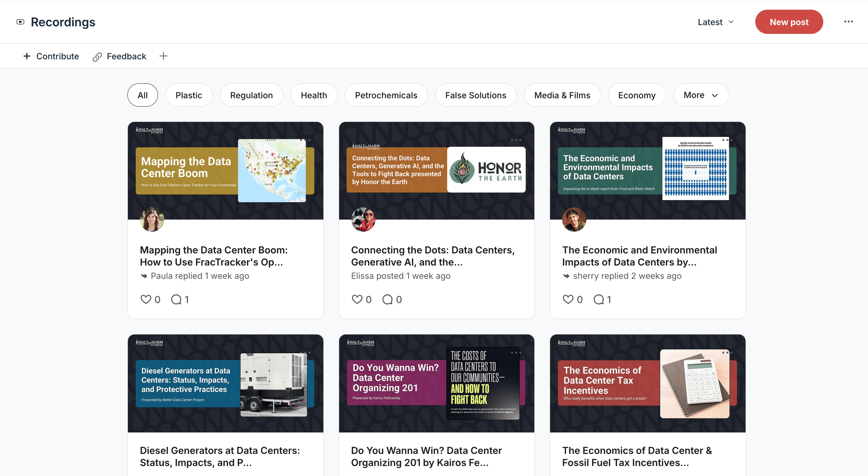
Task: Open Paula's avatar on the Mapping post card
Action: 152,219
